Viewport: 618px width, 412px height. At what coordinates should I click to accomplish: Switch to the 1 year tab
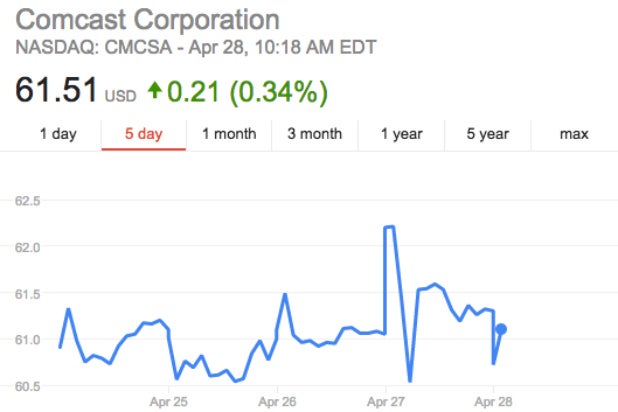pos(402,133)
